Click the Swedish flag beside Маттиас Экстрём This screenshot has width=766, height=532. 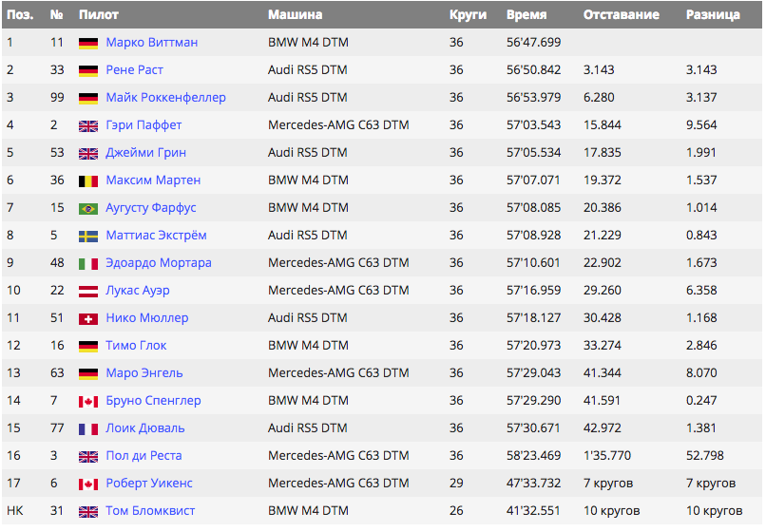click(88, 236)
